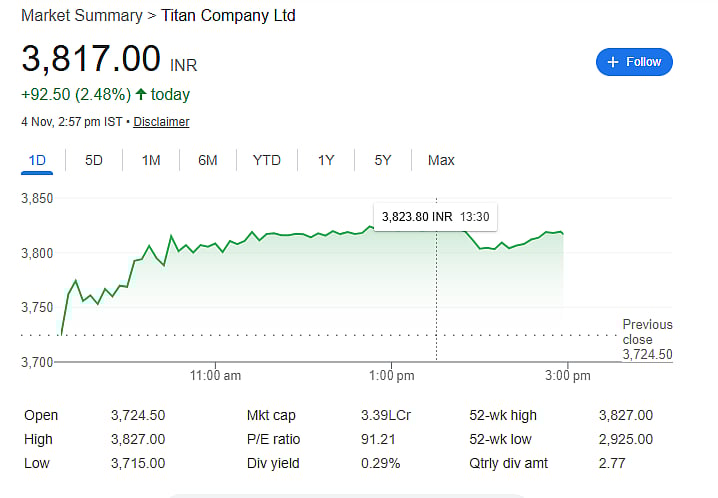This screenshot has height=498, width=718.
Task: Click the Follow button
Action: click(634, 62)
